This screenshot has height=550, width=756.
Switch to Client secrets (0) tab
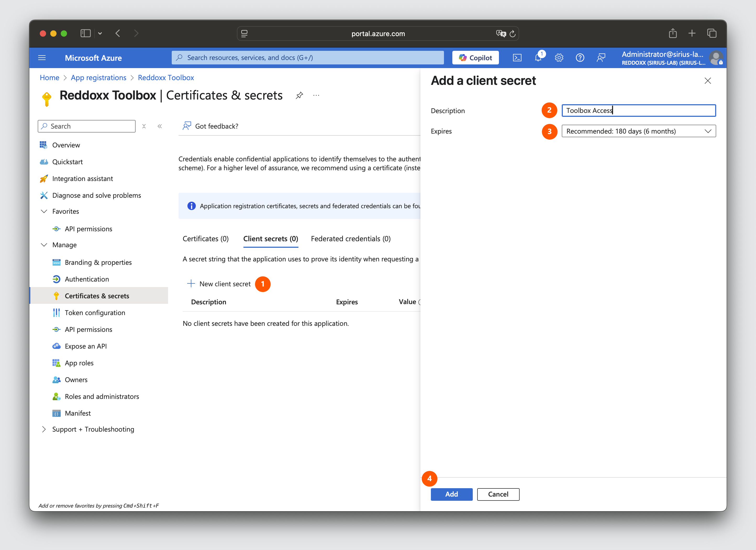[270, 239]
